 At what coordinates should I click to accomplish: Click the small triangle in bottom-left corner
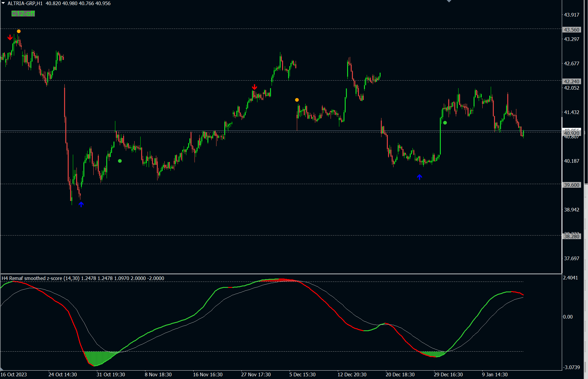tap(2, 368)
